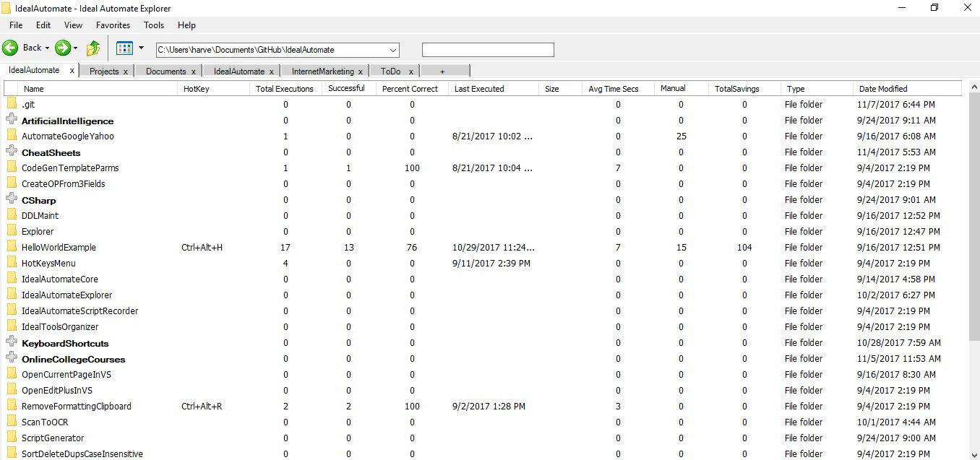Add a new tab with plus
This screenshot has height=460, width=980.
point(442,71)
